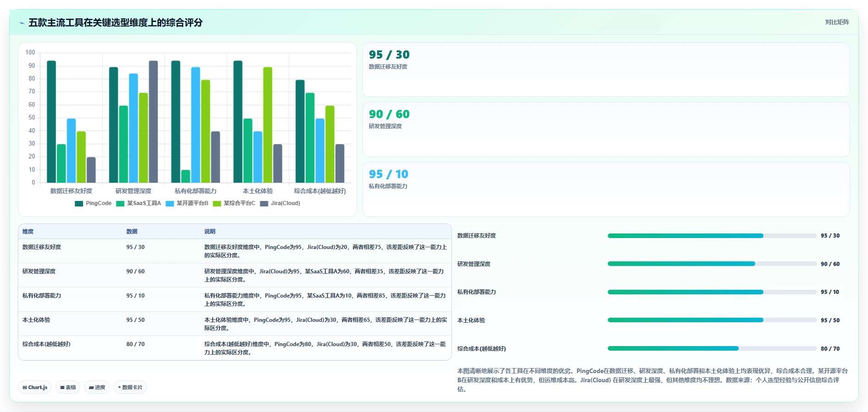868x412 pixels.
Task: Select the 私有化部署能力 cell in the table
Action: point(42,296)
